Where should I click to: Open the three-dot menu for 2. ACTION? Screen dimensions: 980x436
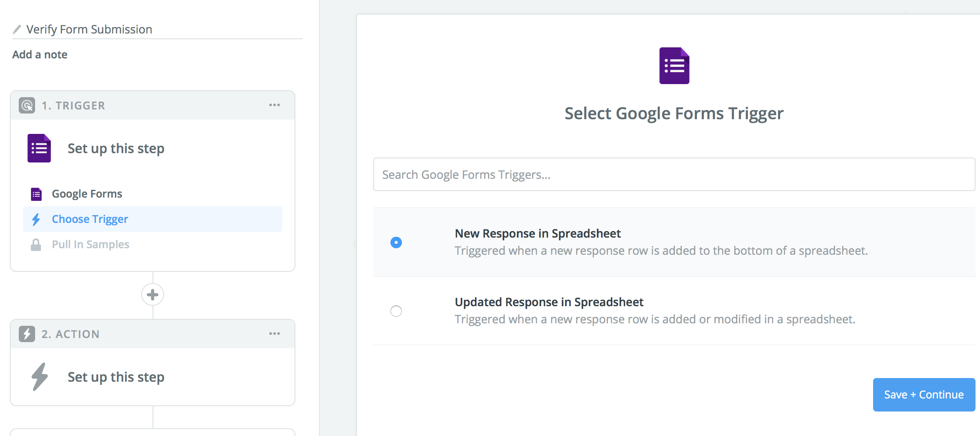[275, 334]
